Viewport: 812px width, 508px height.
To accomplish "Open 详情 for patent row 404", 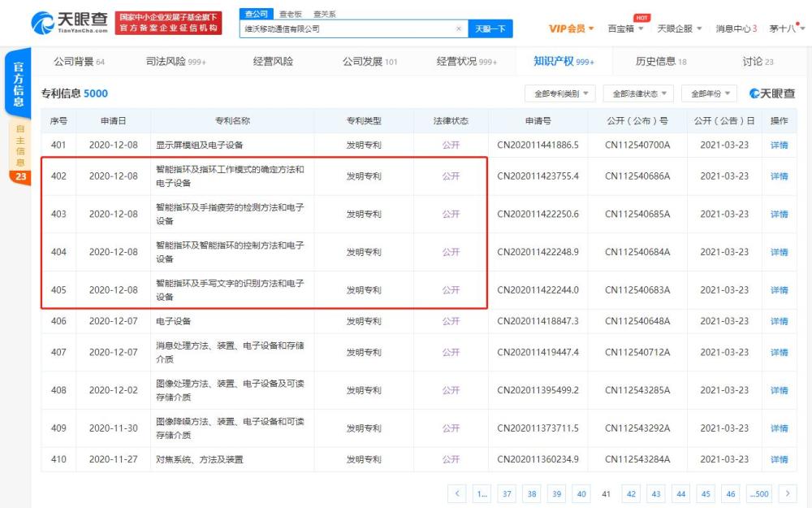I will pyautogui.click(x=779, y=252).
